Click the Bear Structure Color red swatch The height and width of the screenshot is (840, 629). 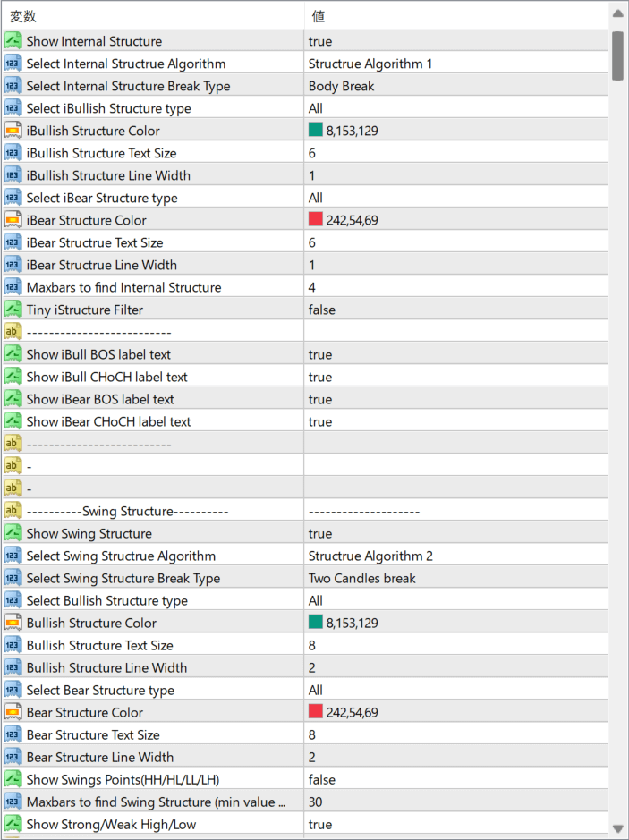click(x=316, y=712)
